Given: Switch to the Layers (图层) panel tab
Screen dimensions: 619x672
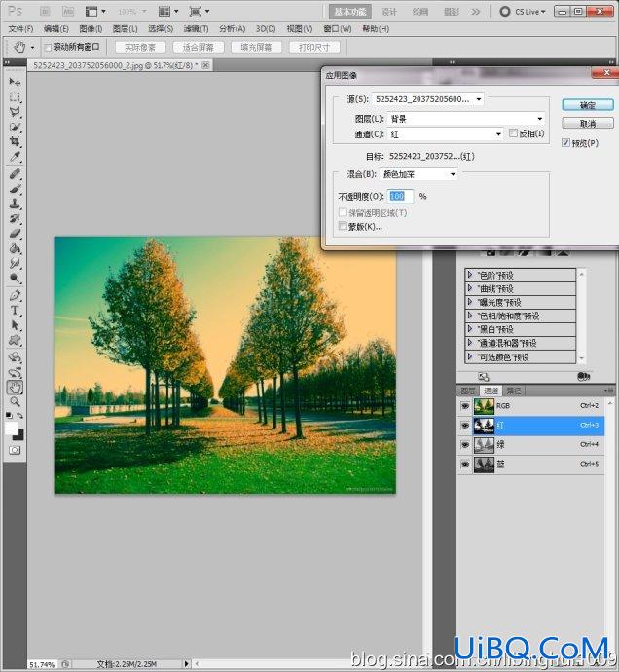Looking at the screenshot, I should 468,391.
